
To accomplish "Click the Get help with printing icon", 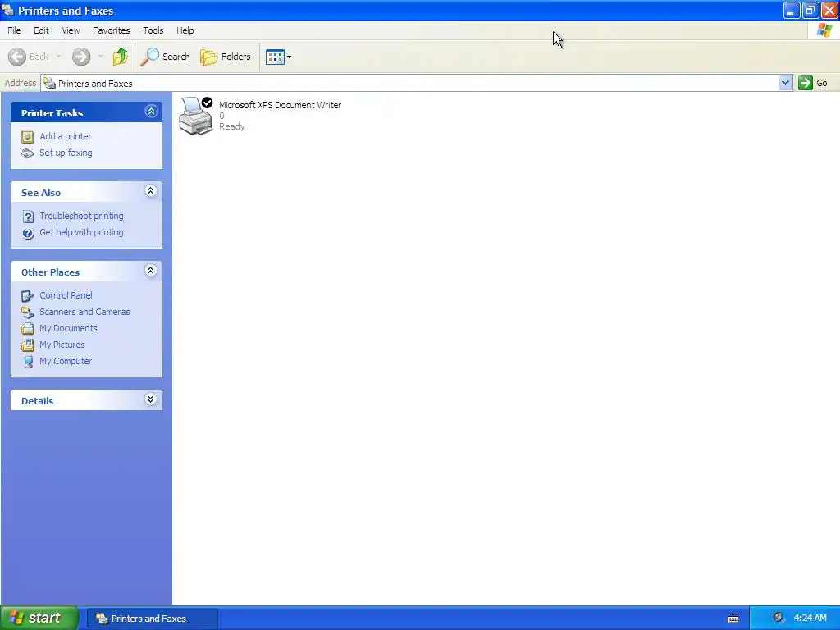I will click(28, 233).
